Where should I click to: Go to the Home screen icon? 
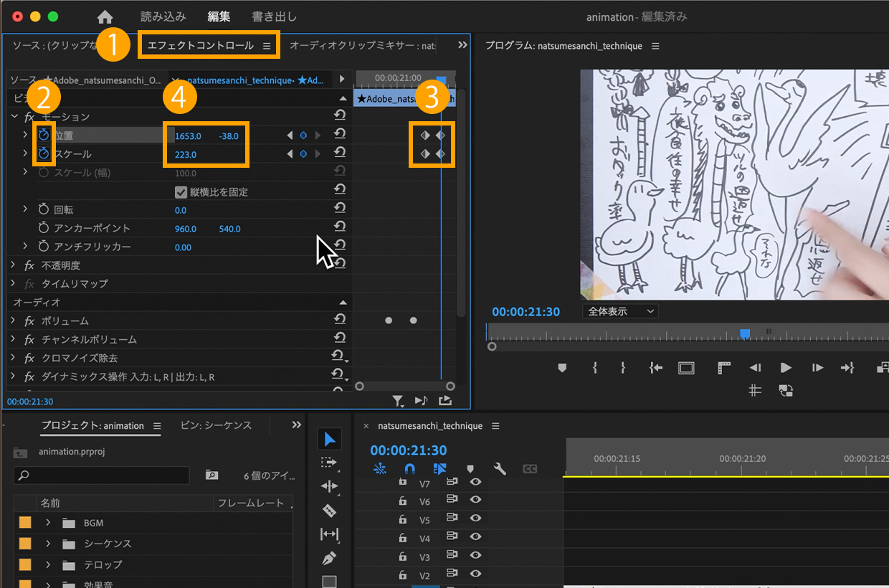pyautogui.click(x=105, y=16)
